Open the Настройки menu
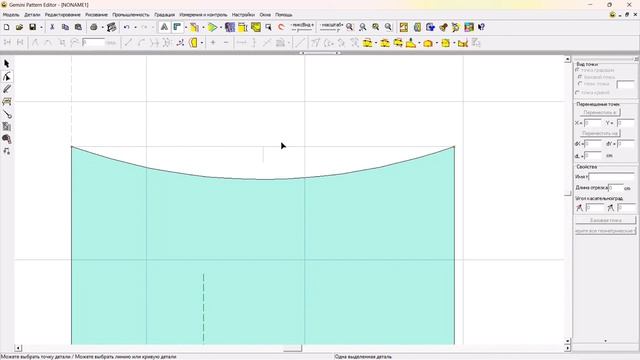 click(243, 15)
